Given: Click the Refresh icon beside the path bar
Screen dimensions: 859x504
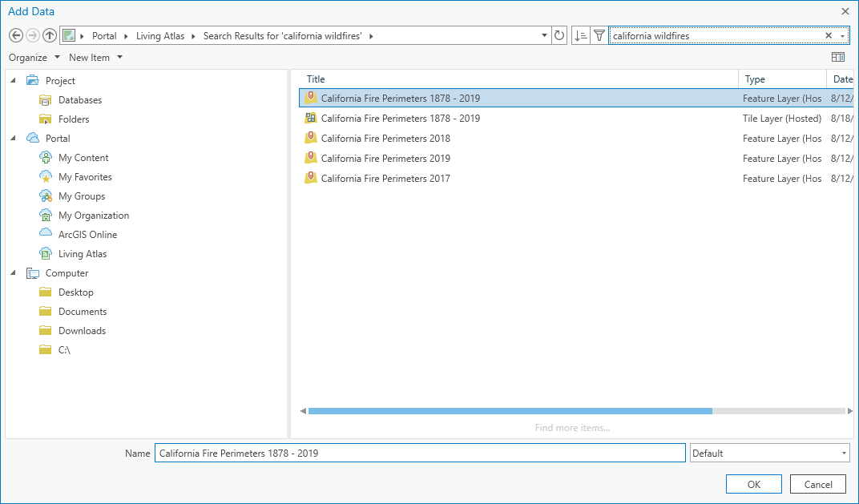Looking at the screenshot, I should click(559, 35).
